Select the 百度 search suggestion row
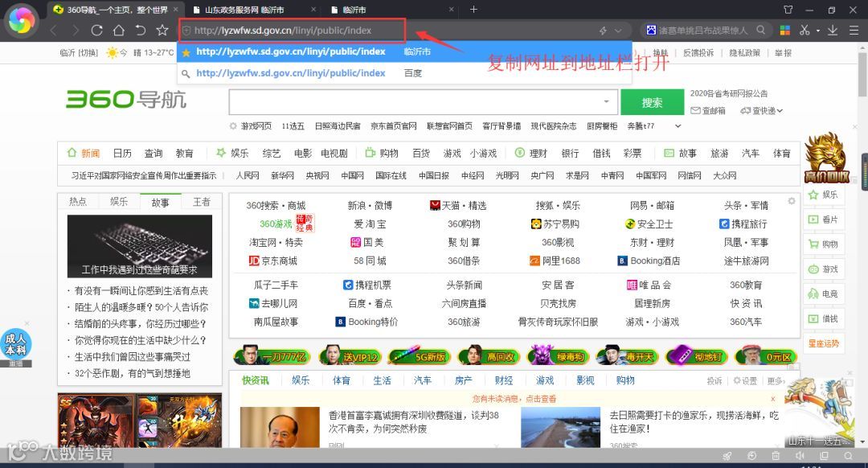This screenshot has width=868, height=468. click(404, 73)
